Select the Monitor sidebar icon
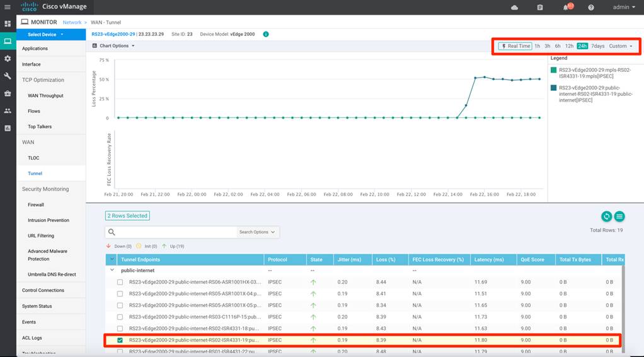The image size is (644, 357). [8, 41]
